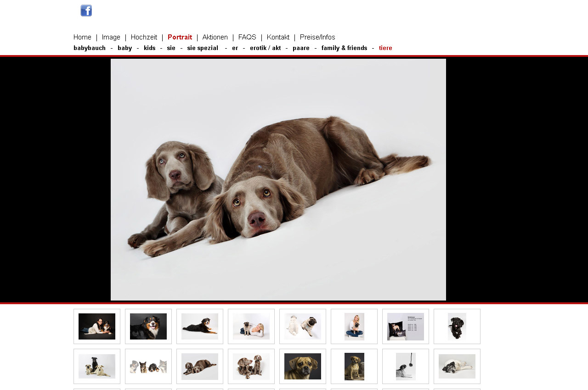The height and width of the screenshot is (390, 588).
Task: Open the Kontakt page
Action: point(278,37)
